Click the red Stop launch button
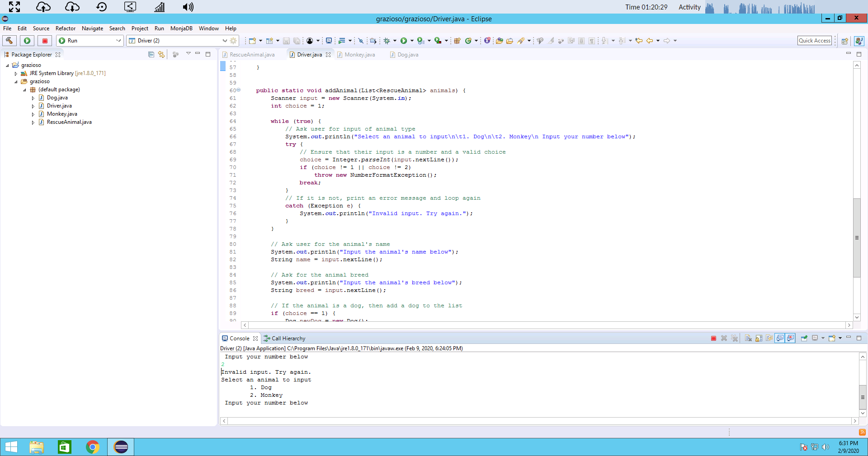 click(x=45, y=41)
